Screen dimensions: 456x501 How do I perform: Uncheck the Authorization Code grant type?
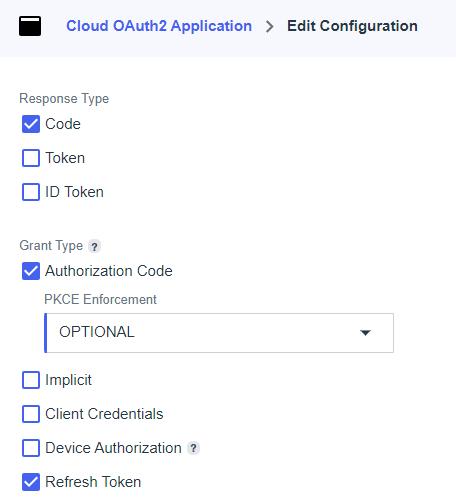31,271
